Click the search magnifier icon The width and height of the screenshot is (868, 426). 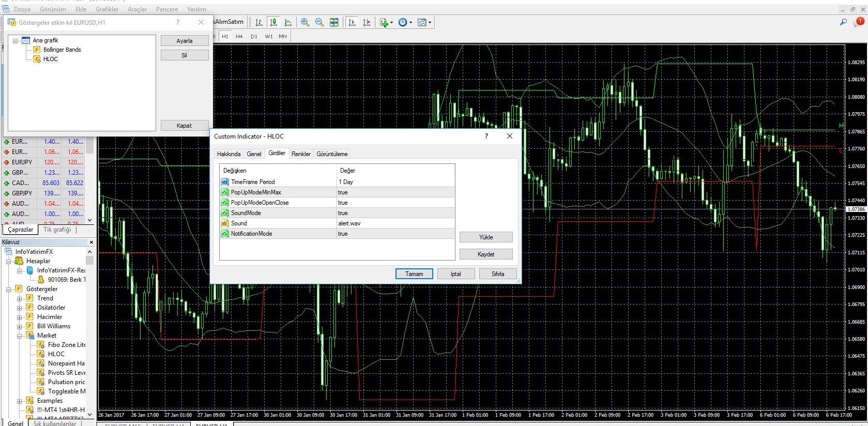pos(843,22)
